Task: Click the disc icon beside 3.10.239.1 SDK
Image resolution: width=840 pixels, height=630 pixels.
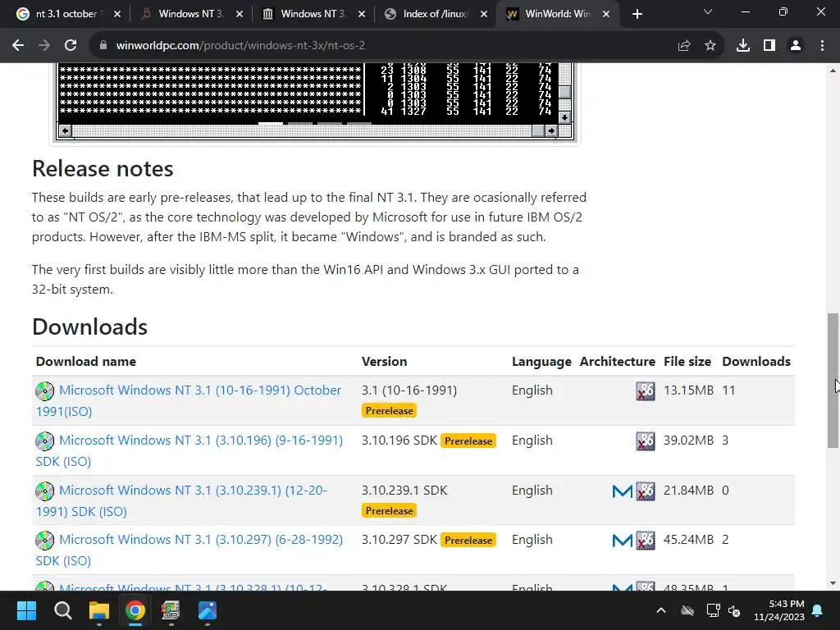Action: pyautogui.click(x=45, y=491)
